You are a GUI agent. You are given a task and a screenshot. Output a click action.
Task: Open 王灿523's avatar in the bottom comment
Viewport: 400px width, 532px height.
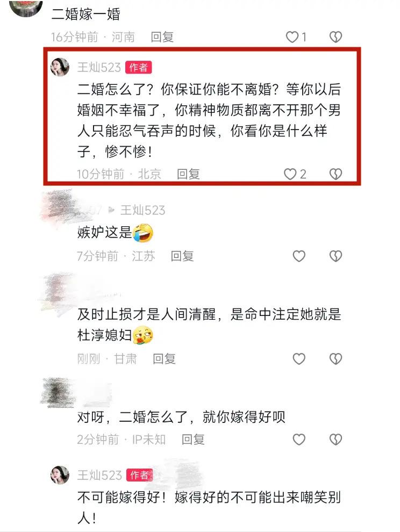click(x=60, y=475)
